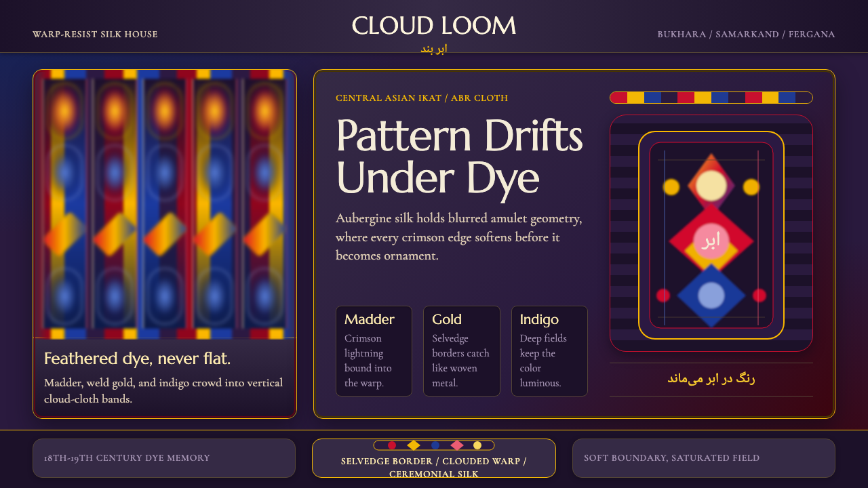Viewport: 868px width, 488px height.
Task: Click the paragraph beginning Aubergine silk holds
Action: click(x=459, y=237)
